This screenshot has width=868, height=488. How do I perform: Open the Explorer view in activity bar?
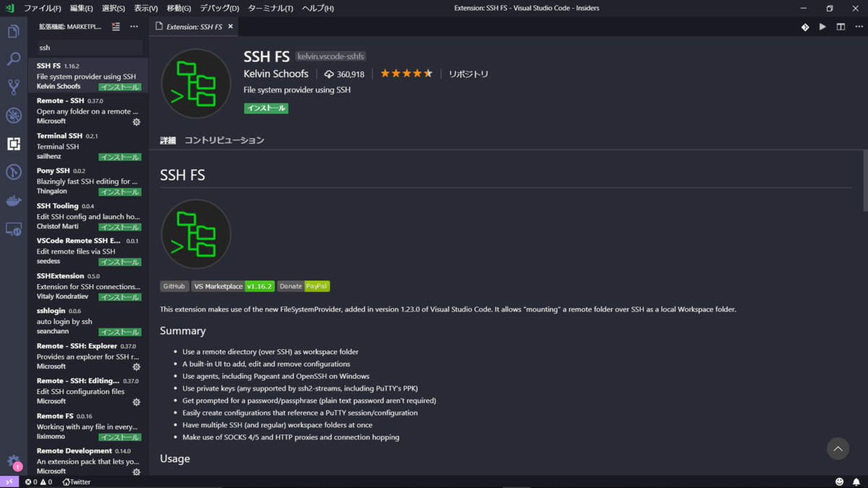[x=13, y=32]
